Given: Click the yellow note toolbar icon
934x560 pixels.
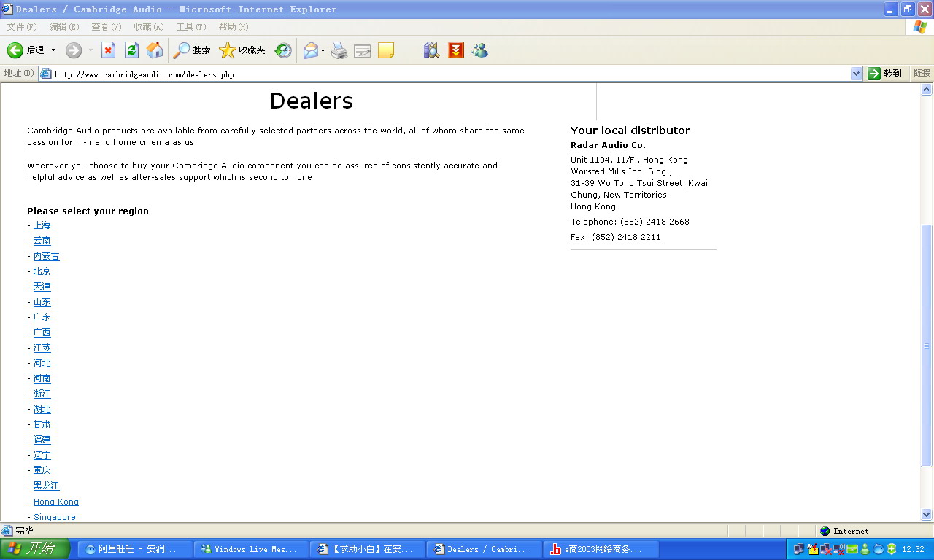Looking at the screenshot, I should [x=386, y=50].
